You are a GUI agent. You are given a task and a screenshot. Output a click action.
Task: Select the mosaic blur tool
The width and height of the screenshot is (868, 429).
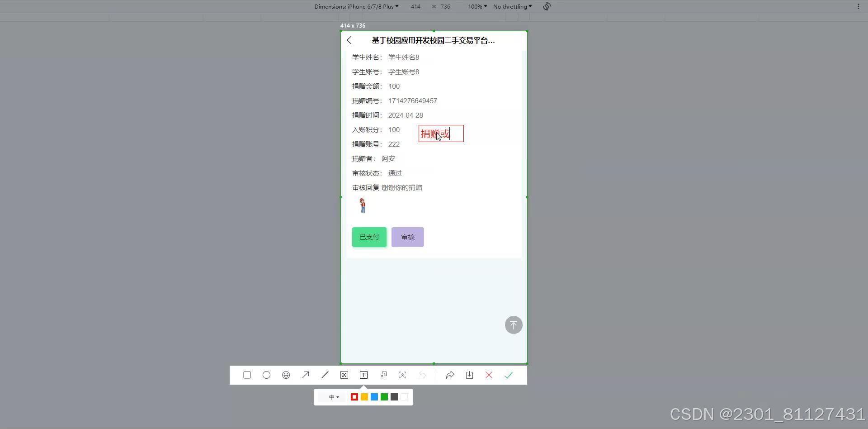pyautogui.click(x=344, y=375)
